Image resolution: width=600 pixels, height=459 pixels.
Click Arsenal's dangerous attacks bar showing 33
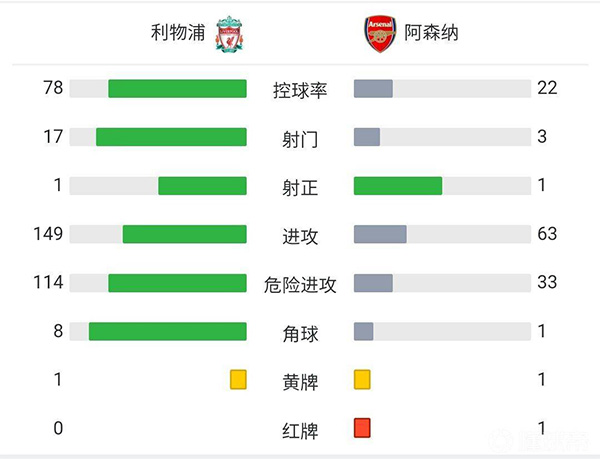[x=373, y=283]
